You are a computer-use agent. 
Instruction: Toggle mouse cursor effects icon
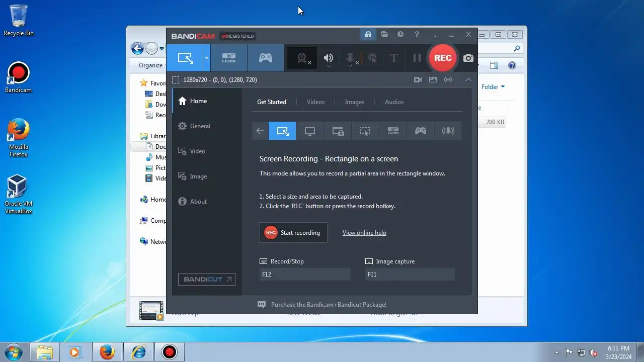(372, 58)
